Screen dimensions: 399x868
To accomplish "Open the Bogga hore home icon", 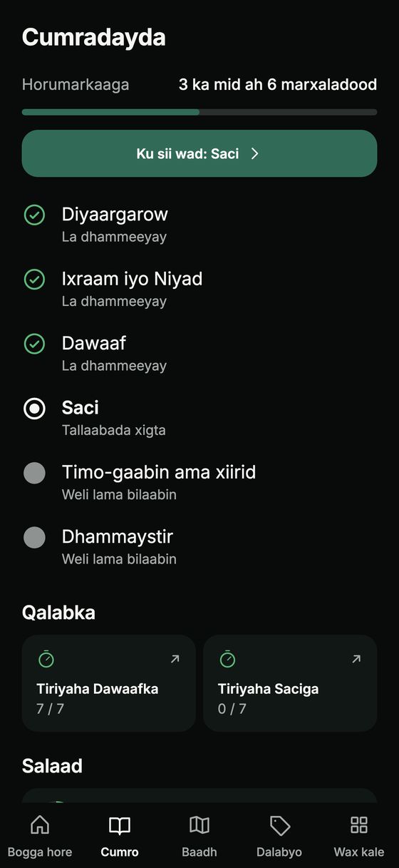I will coord(40,825).
